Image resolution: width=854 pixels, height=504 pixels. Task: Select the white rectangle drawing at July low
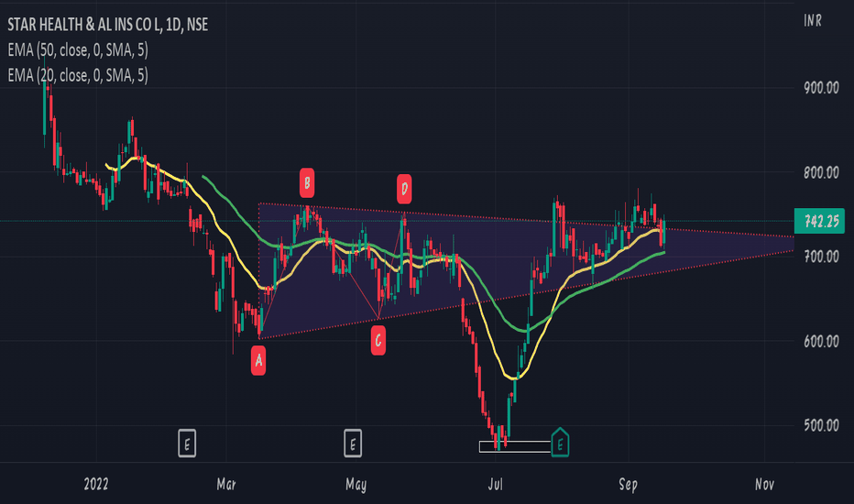coord(515,447)
